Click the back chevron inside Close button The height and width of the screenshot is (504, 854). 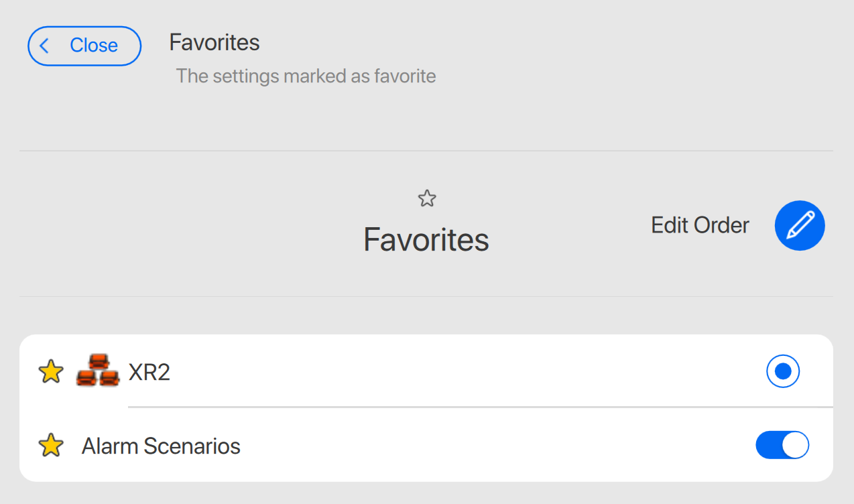click(x=45, y=46)
